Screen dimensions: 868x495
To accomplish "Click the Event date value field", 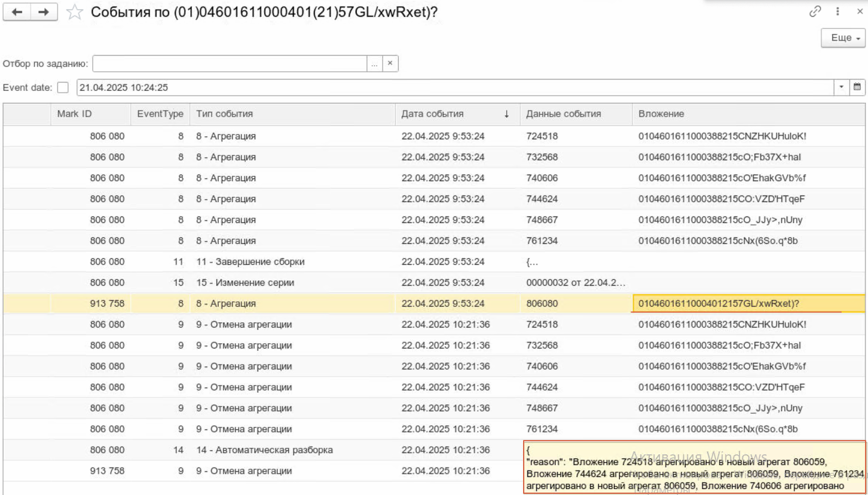I will coord(454,87).
